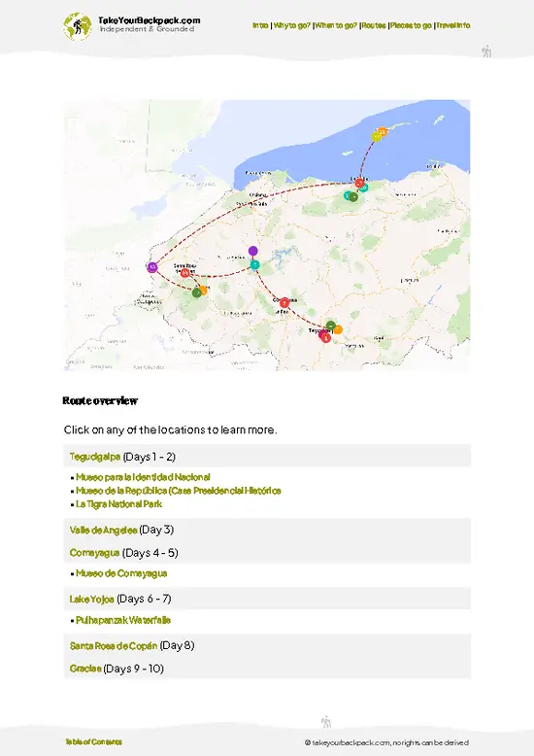Click Table of Contents in the footer
The height and width of the screenshot is (756, 534).
[x=93, y=742]
